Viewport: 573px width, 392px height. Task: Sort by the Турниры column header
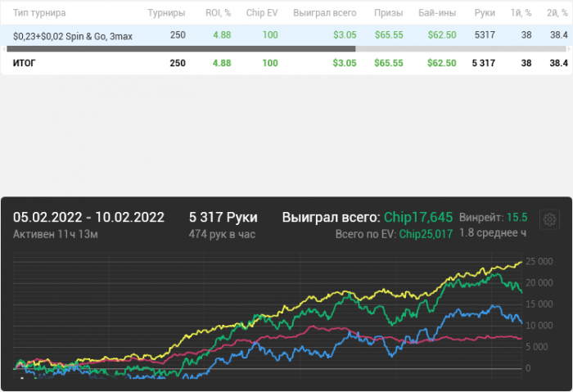coord(166,13)
